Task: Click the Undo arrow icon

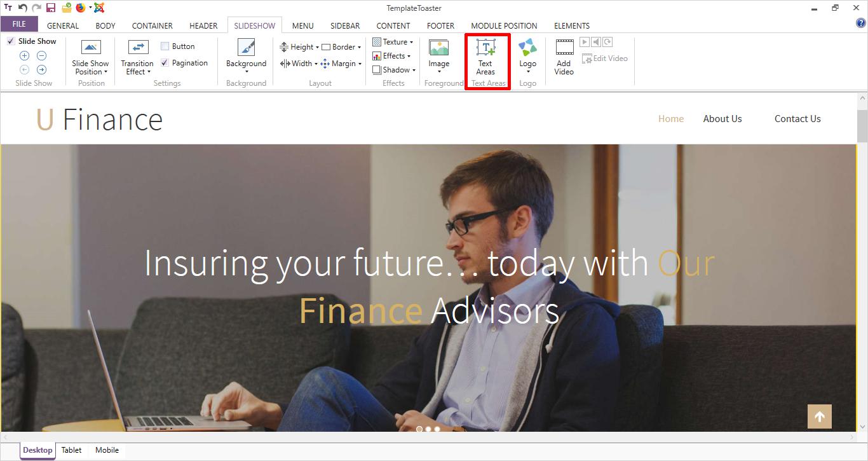Action: (23, 8)
